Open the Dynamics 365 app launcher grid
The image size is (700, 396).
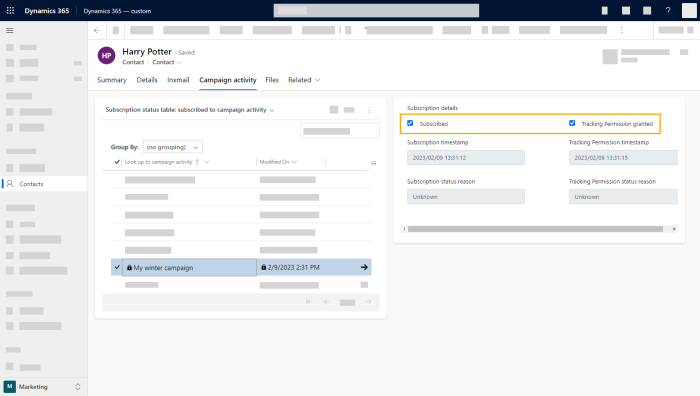coord(10,10)
